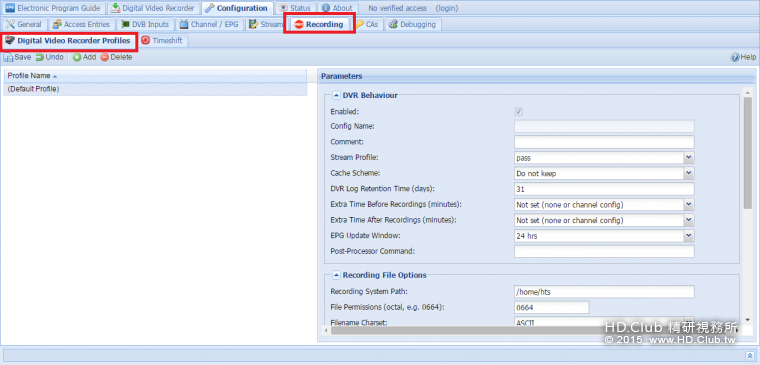
Task: Collapse the DVR Behaviour section
Action: click(x=336, y=95)
